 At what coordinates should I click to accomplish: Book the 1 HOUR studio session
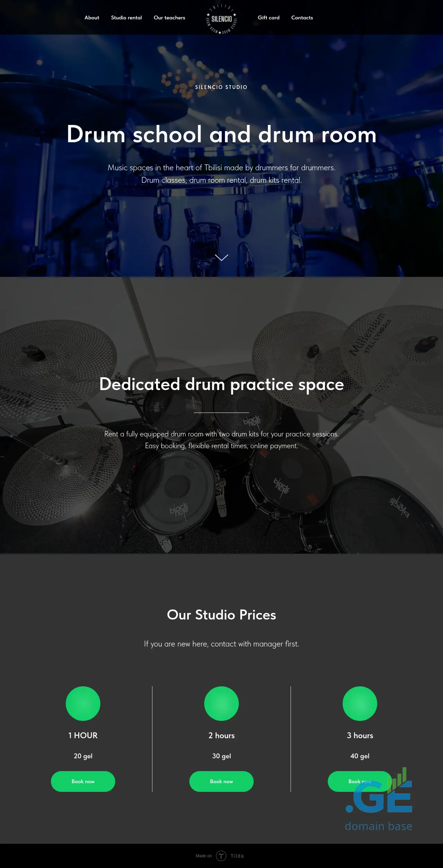[83, 781]
